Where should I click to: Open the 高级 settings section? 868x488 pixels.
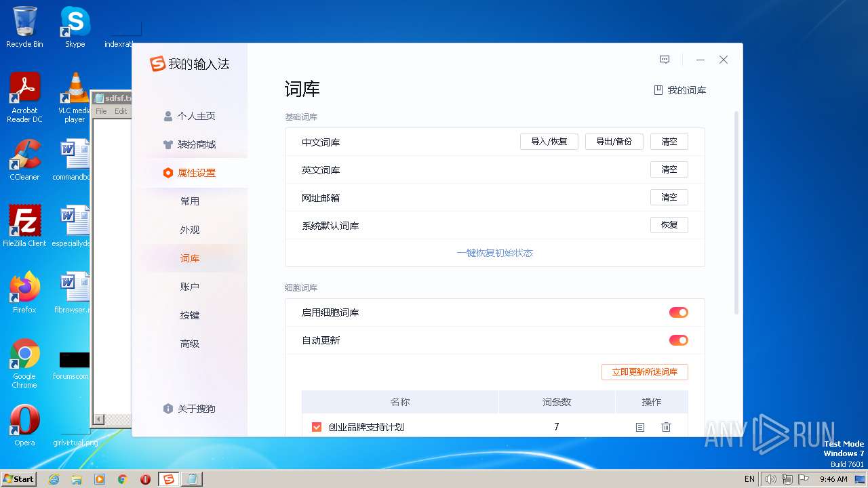pos(190,344)
